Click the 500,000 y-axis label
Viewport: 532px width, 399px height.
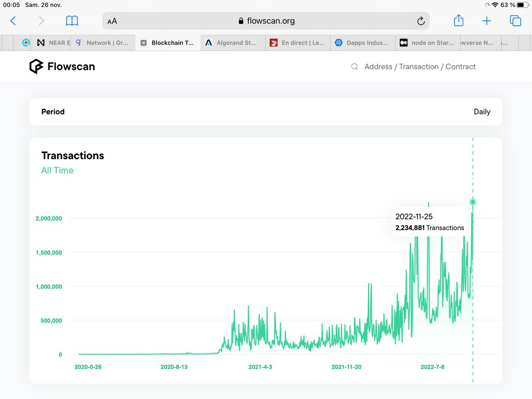coord(52,321)
